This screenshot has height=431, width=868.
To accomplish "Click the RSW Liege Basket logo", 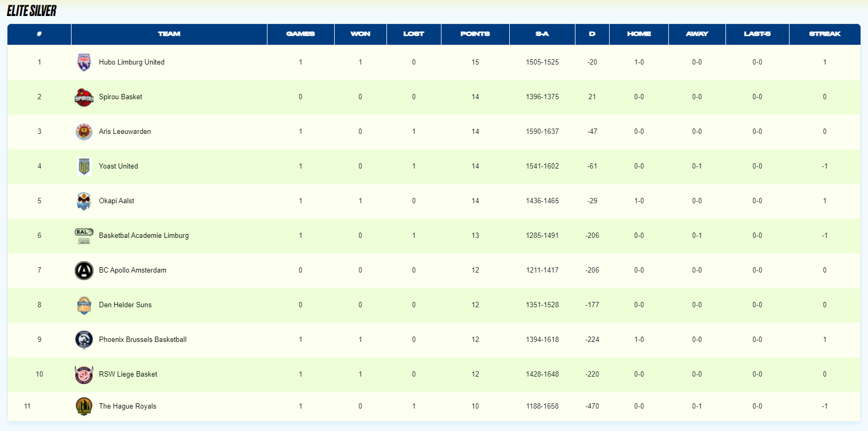I will [84, 374].
